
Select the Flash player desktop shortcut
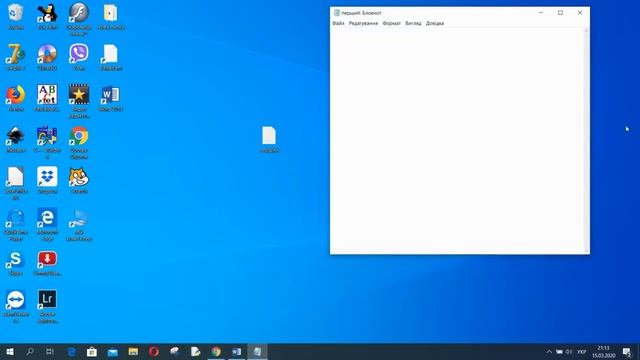[x=79, y=19]
